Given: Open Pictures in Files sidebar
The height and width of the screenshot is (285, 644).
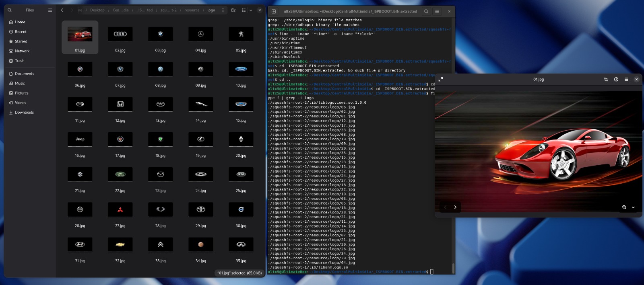Looking at the screenshot, I should pos(30,93).
